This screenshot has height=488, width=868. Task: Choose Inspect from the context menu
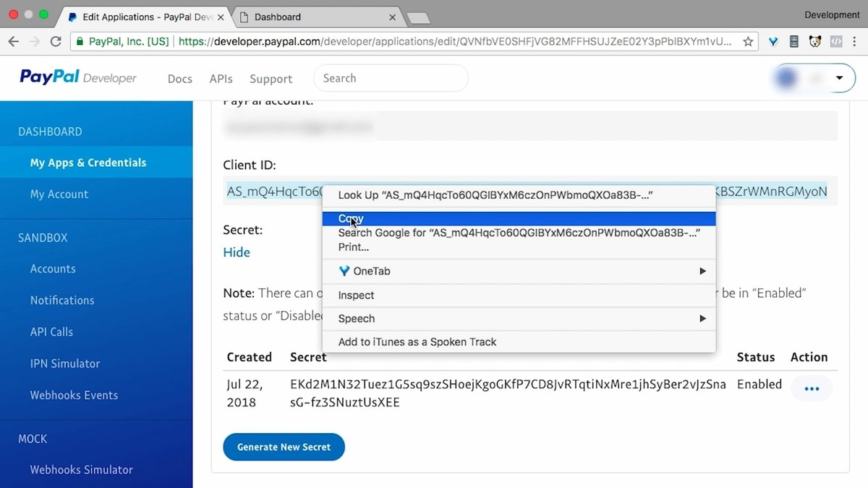click(519, 295)
